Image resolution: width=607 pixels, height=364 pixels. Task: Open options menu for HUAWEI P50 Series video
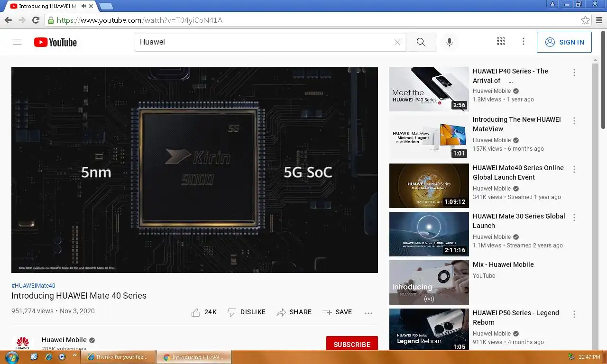point(574,314)
